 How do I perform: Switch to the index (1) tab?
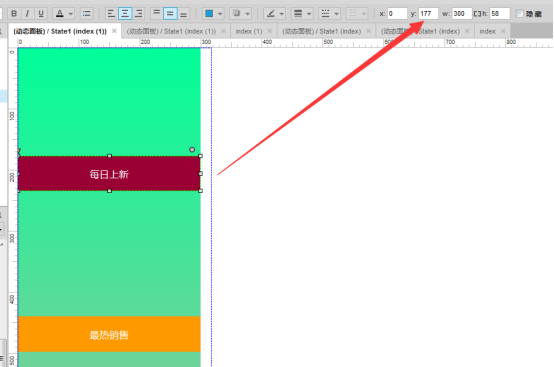pyautogui.click(x=249, y=31)
